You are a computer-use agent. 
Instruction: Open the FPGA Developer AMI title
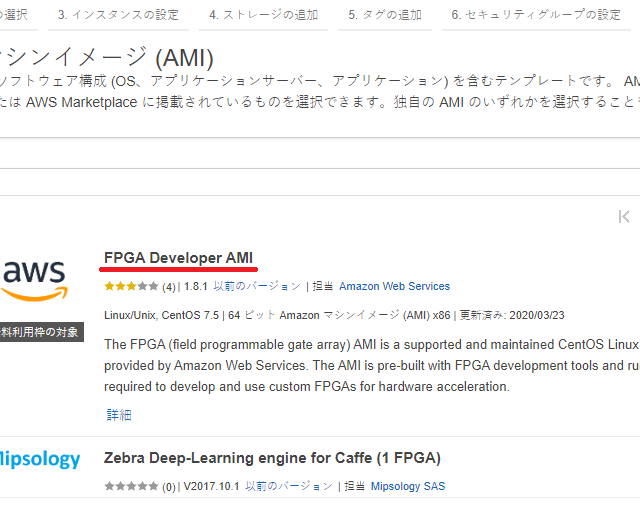[x=178, y=258]
